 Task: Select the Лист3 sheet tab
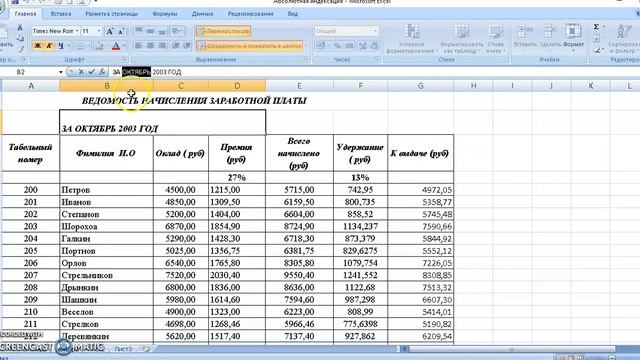click(123, 349)
